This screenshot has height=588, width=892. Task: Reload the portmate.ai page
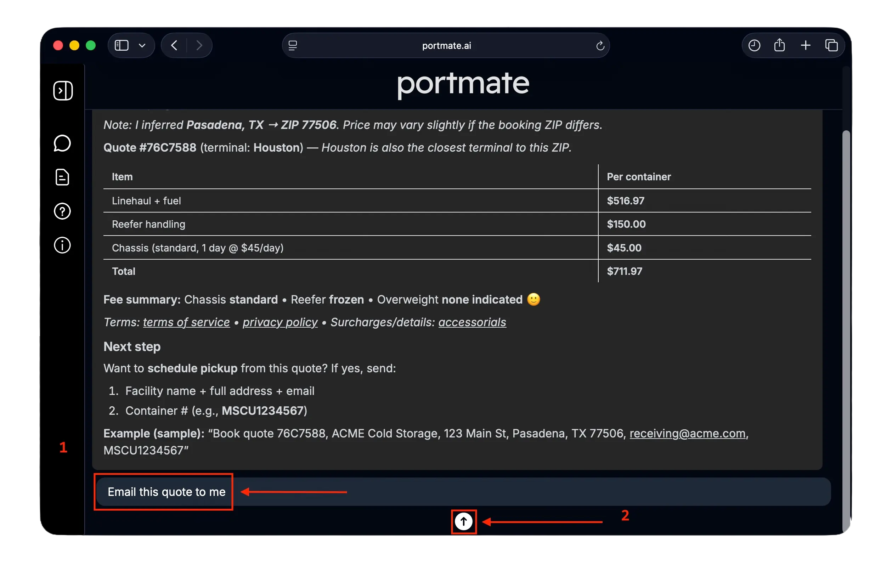(x=600, y=45)
